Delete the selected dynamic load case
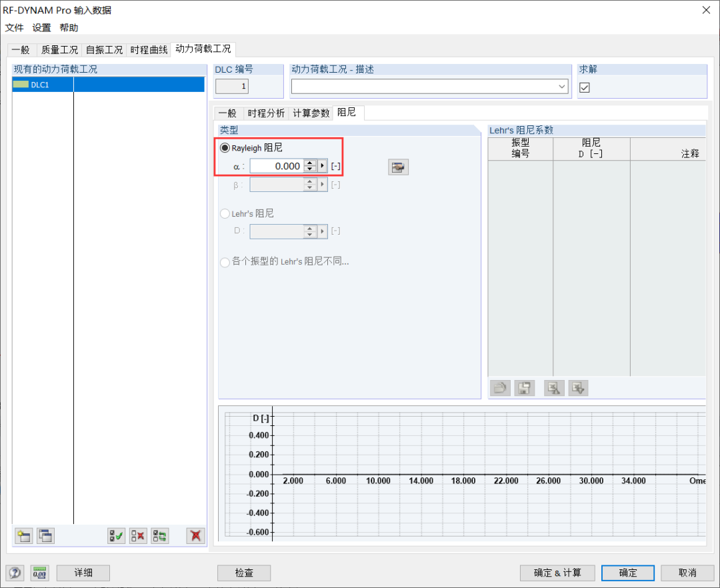This screenshot has width=720, height=588. [x=195, y=536]
